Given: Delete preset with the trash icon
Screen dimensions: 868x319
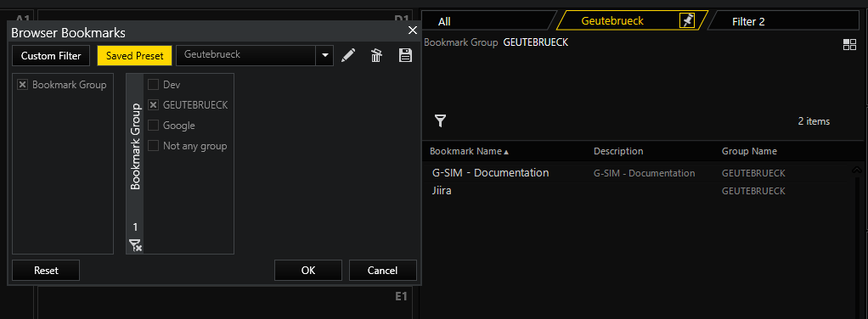Looking at the screenshot, I should coord(376,56).
